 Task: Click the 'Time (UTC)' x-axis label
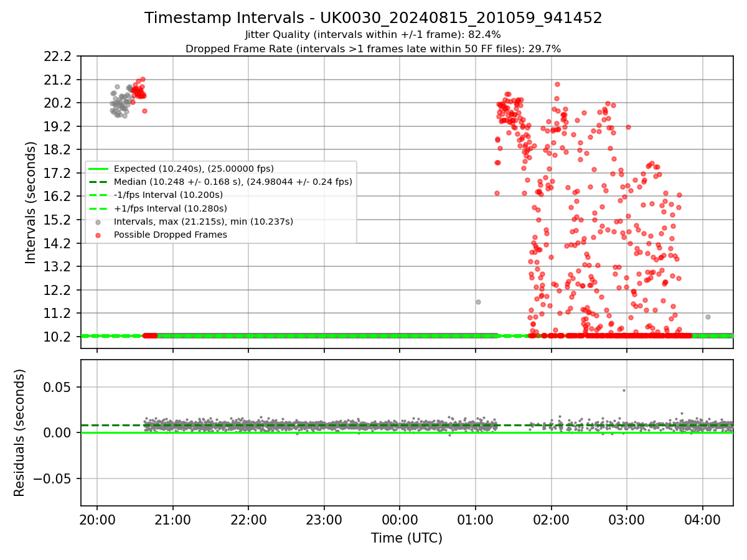click(406, 538)
